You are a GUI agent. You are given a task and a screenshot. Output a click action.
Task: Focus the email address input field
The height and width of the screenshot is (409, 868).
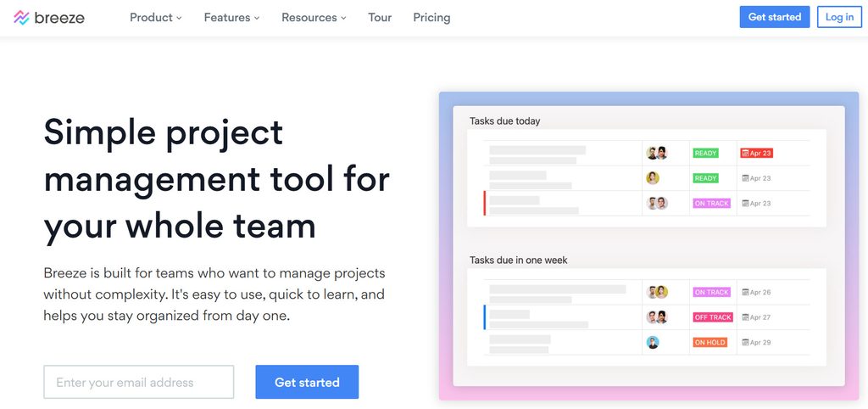(x=139, y=382)
